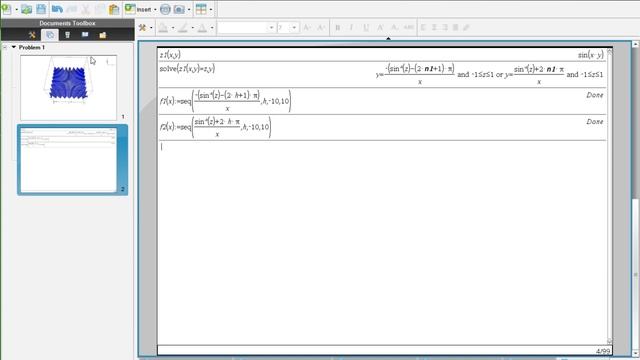Undo the last action
Image resolution: width=640 pixels, height=360 pixels.
pyautogui.click(x=57, y=9)
